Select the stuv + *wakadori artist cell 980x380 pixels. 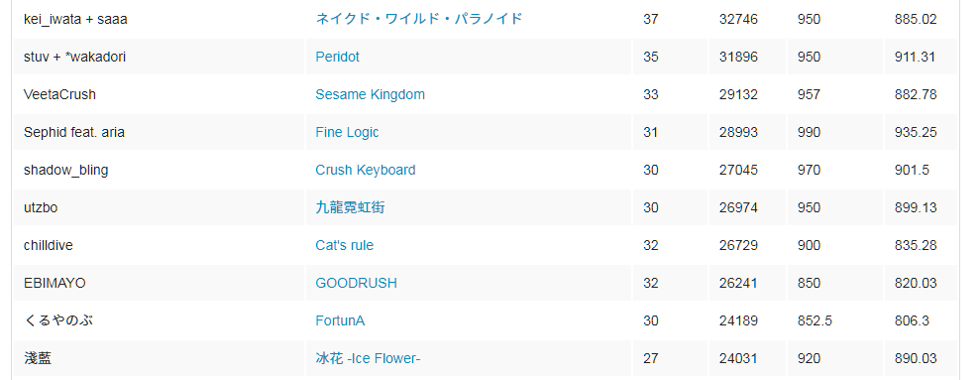(x=159, y=57)
